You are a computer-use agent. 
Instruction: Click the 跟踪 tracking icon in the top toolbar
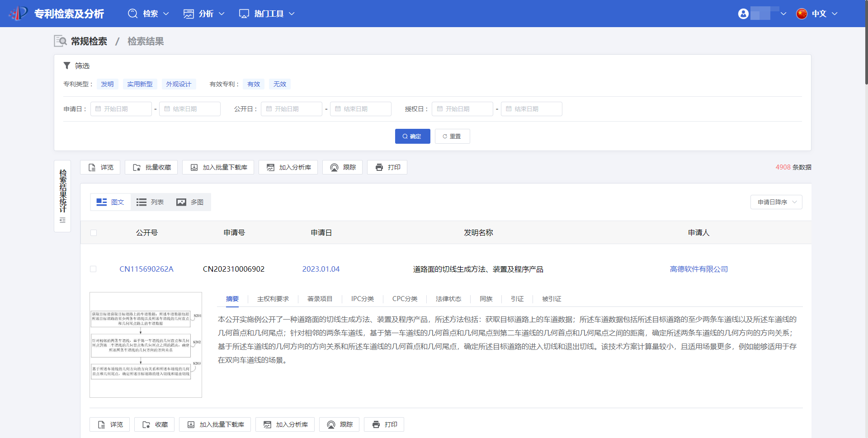334,168
